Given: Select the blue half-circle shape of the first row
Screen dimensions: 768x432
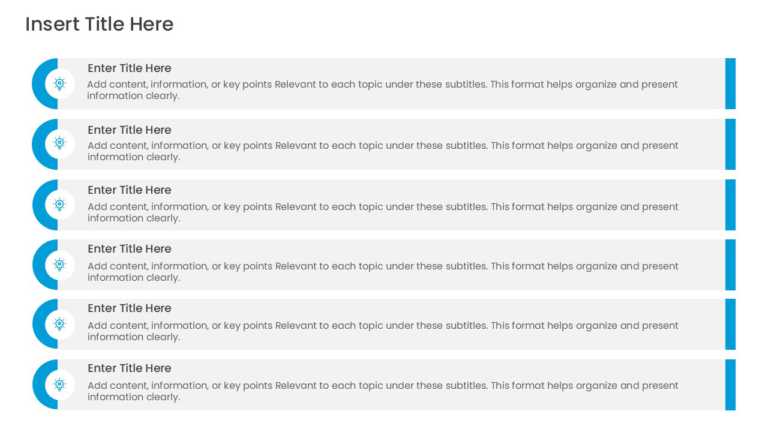Looking at the screenshot, I should click(45, 84).
